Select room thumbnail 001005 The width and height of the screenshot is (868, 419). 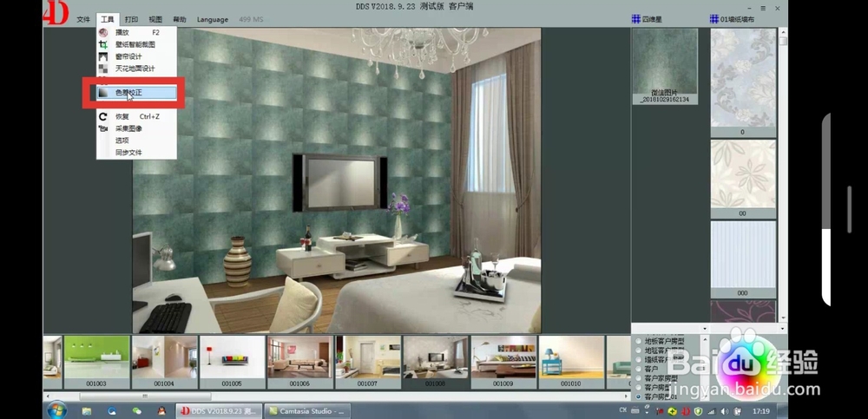click(232, 362)
